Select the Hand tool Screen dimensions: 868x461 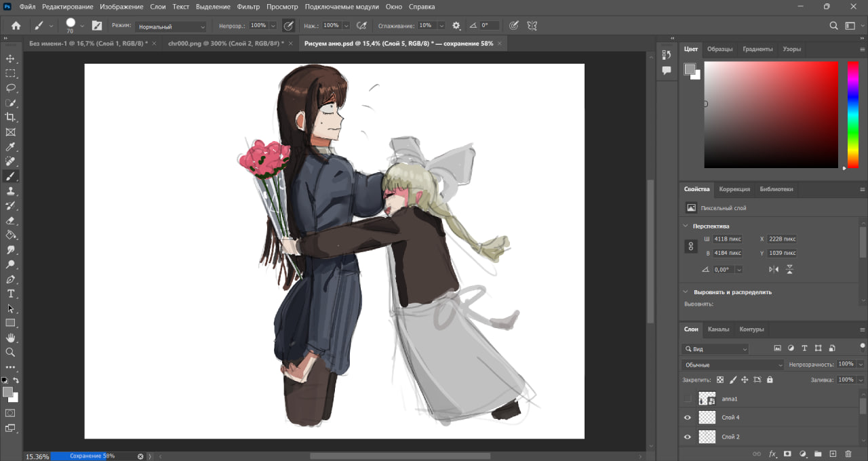11,338
